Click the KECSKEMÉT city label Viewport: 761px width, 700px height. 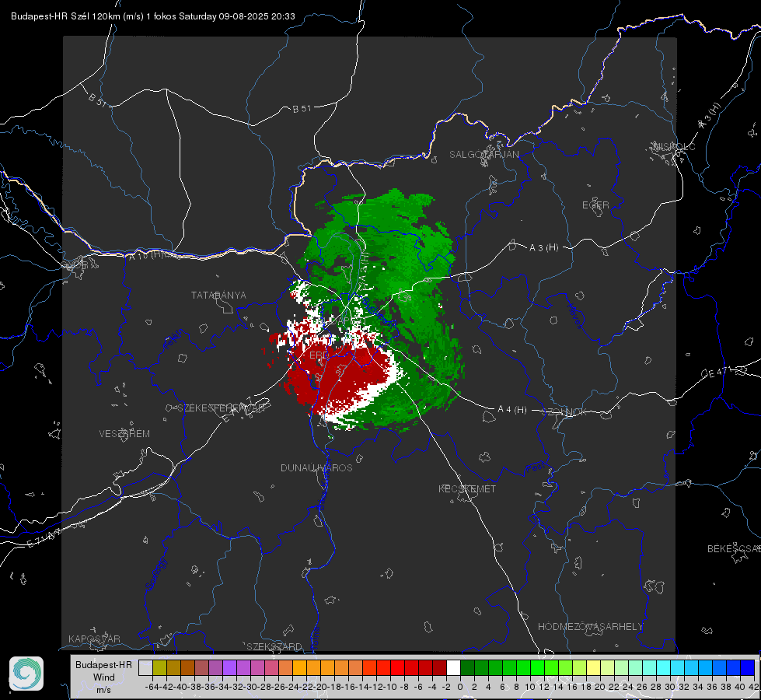pyautogui.click(x=467, y=488)
